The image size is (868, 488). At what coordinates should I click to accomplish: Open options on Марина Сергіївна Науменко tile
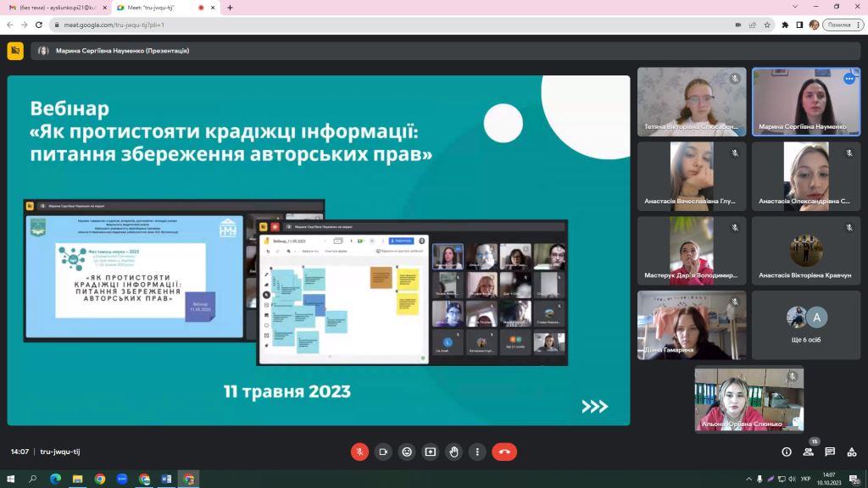(849, 79)
